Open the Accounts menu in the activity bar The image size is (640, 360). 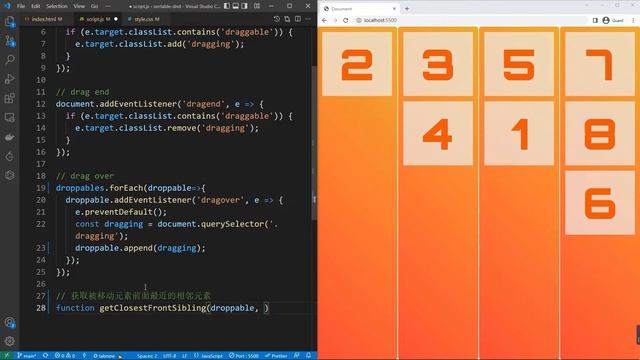click(x=9, y=322)
